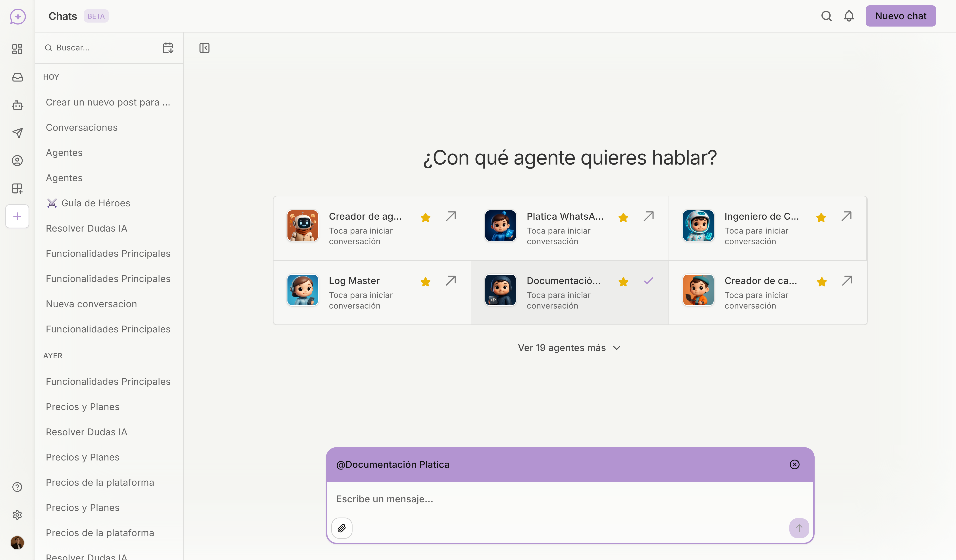Image resolution: width=956 pixels, height=560 pixels.
Task: Open notifications via the bell icon
Action: [849, 16]
